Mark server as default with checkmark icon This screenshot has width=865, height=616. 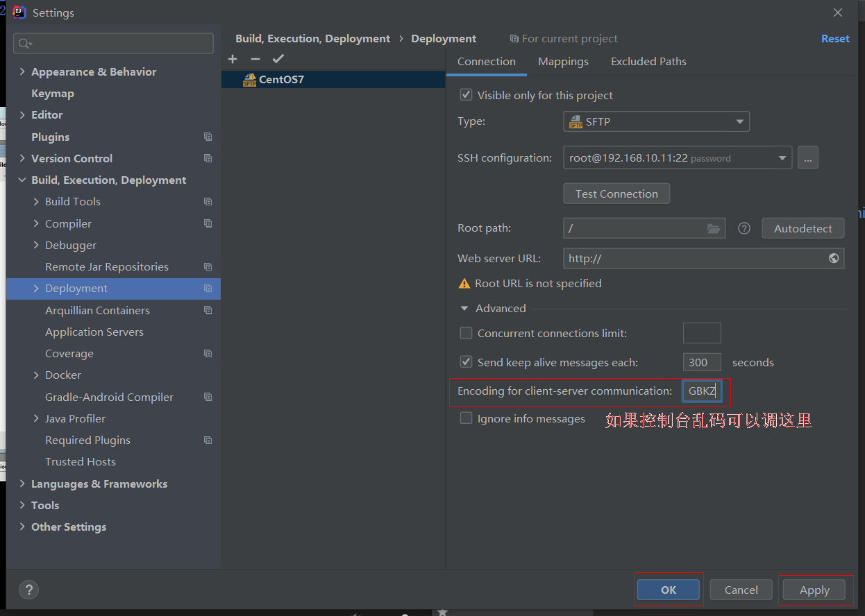[278, 59]
